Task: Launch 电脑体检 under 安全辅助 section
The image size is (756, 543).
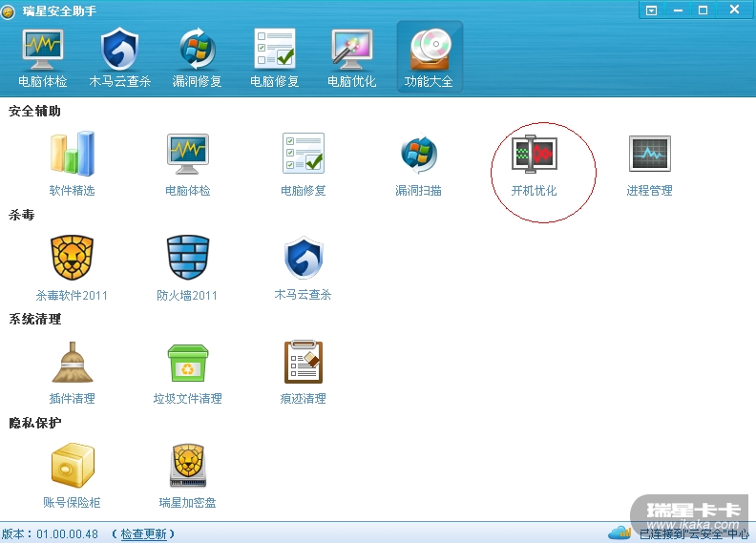Action: (187, 163)
